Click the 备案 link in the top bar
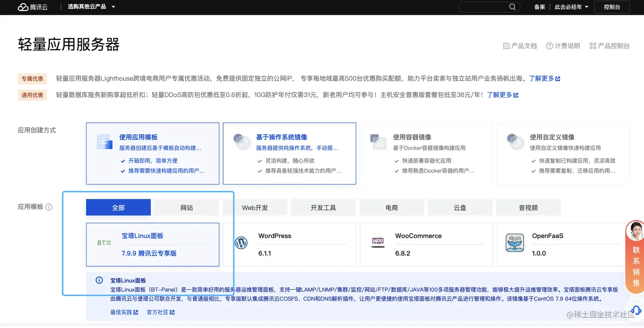Screen dimensions: 644x328 pyautogui.click(x=540, y=7)
